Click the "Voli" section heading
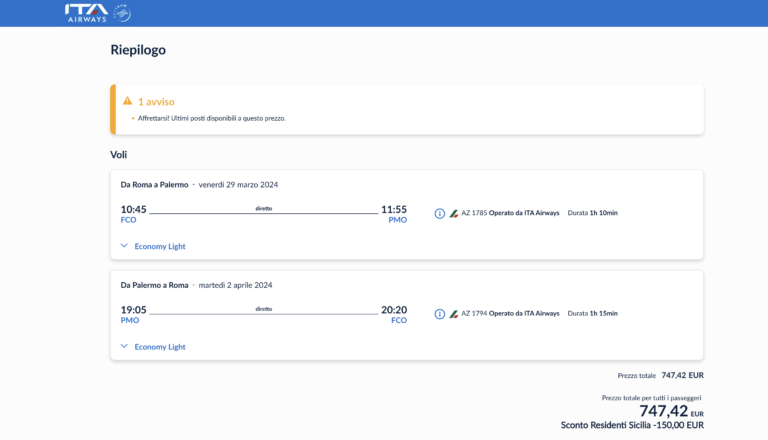The width and height of the screenshot is (768, 440). [119, 155]
